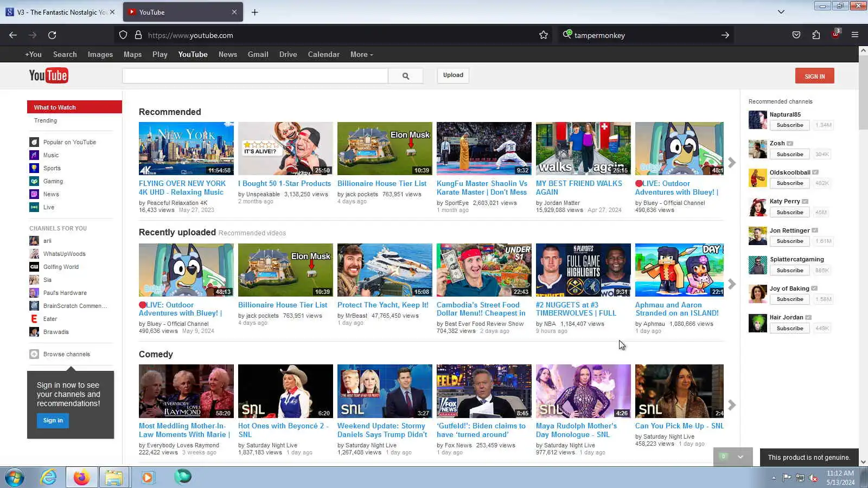
Task: Expand the bottom-right widget chevron
Action: click(x=741, y=457)
